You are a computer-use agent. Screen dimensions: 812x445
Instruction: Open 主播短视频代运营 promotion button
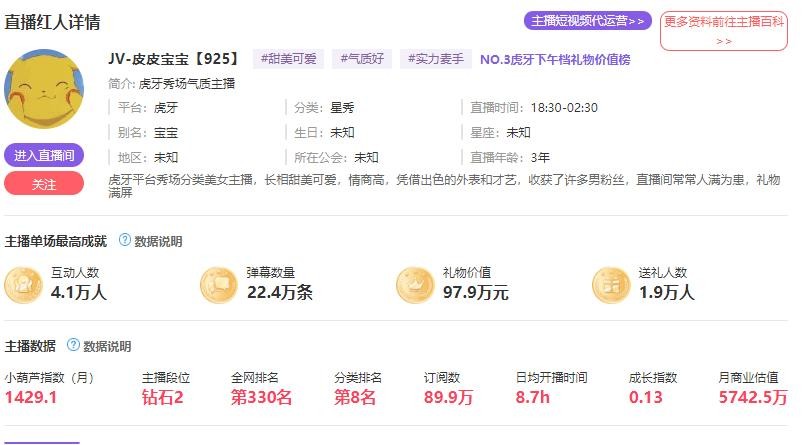point(587,21)
